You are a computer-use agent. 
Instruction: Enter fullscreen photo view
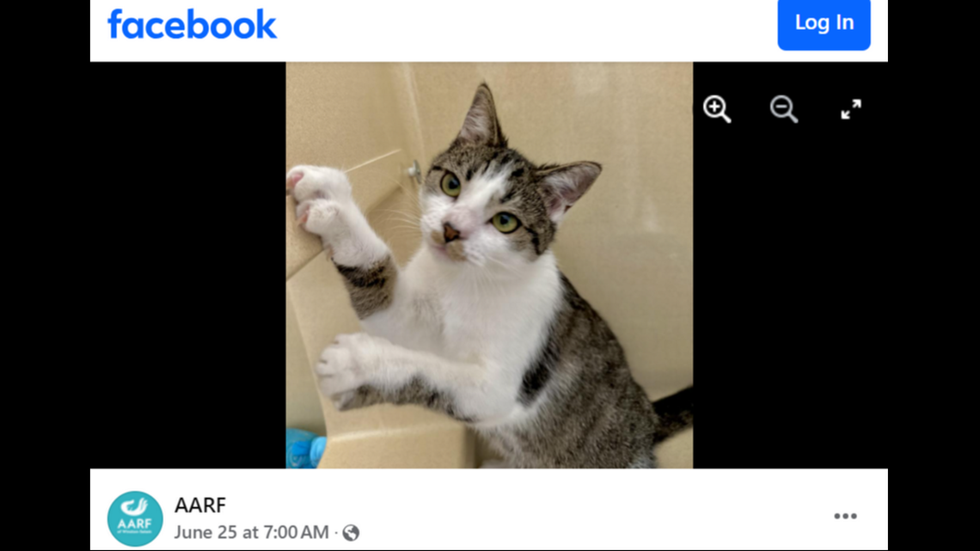[851, 109]
